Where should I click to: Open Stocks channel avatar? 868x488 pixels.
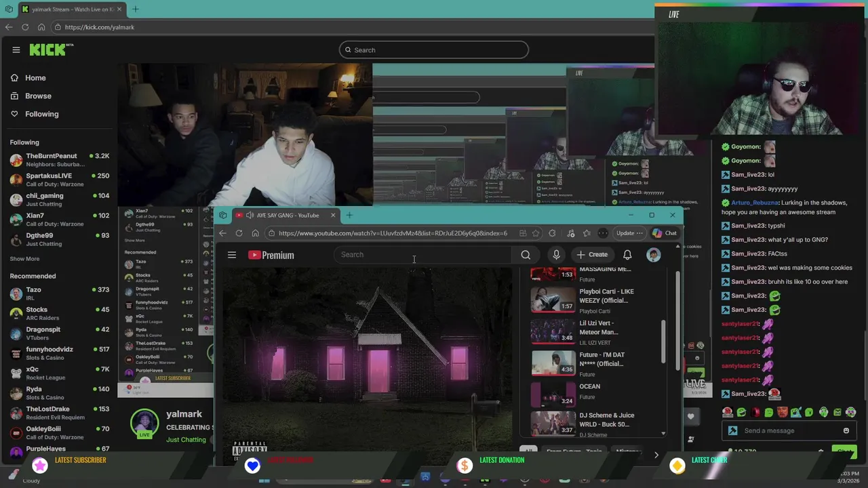pos(16,314)
